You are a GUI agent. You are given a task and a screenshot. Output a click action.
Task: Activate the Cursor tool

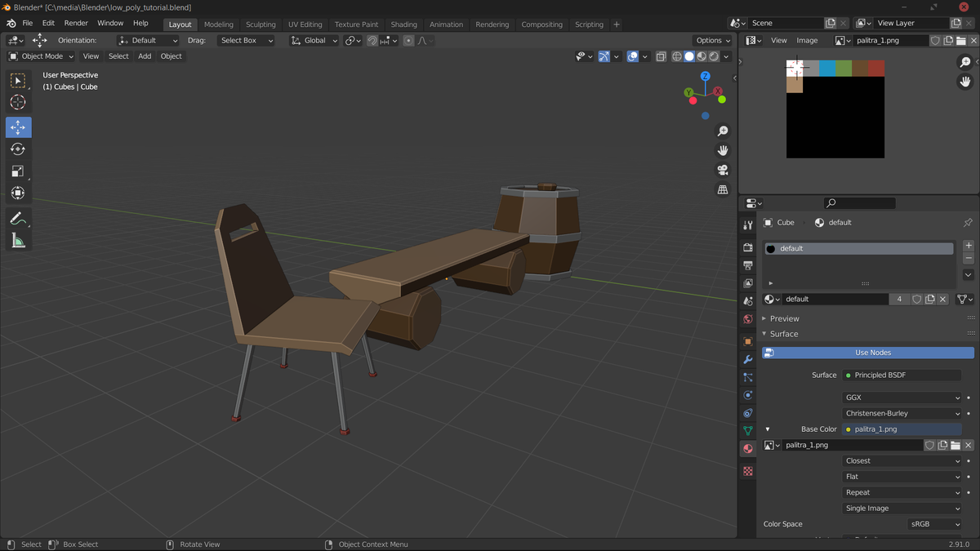coord(18,102)
